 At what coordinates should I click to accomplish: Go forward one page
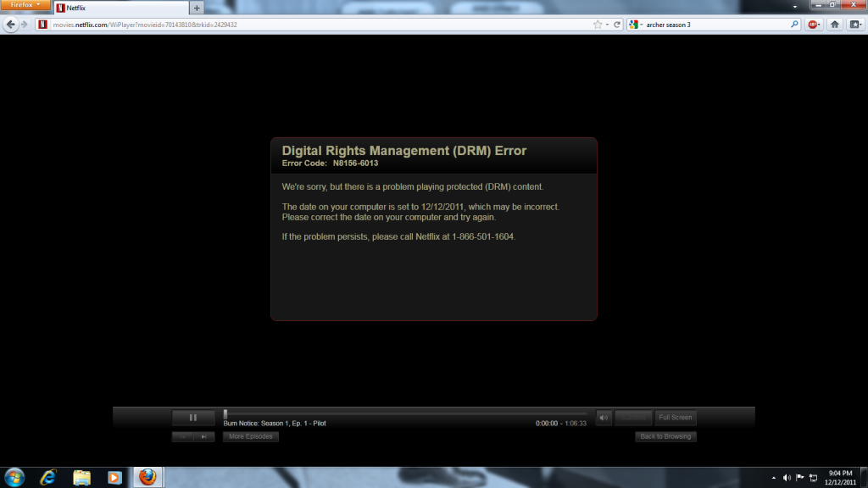coord(24,25)
